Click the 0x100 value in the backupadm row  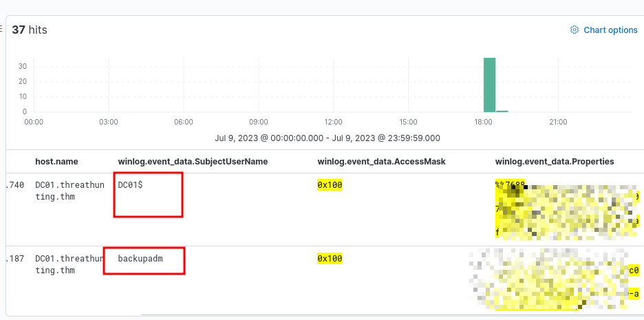click(330, 259)
